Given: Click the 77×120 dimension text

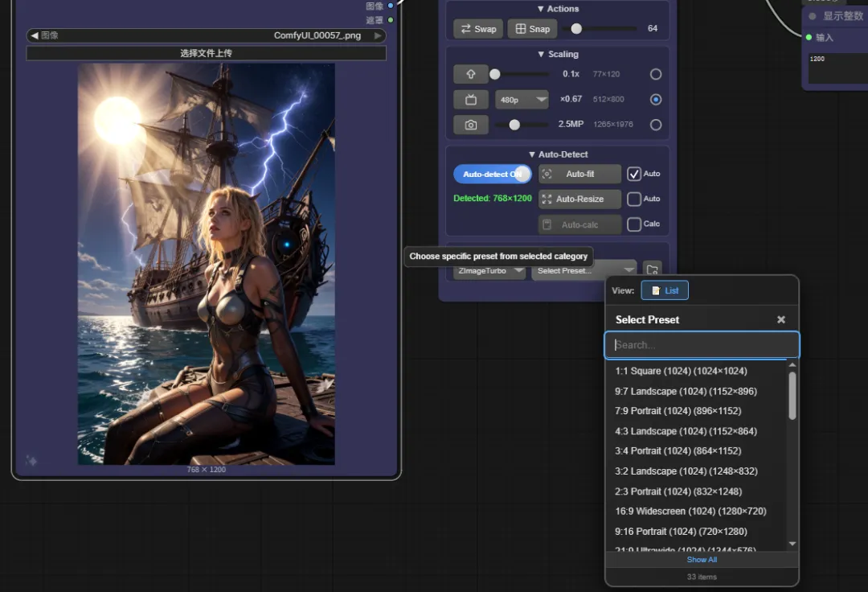Looking at the screenshot, I should (x=606, y=74).
